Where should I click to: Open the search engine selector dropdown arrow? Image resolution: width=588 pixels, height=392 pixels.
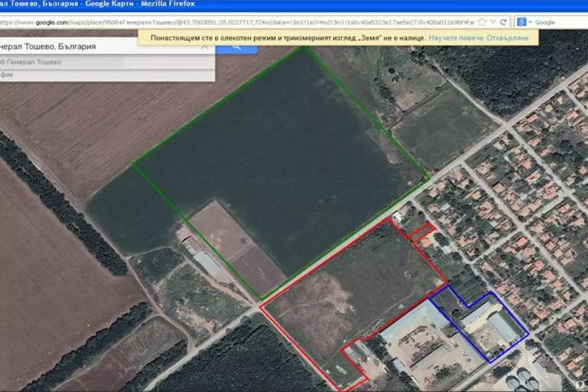(x=529, y=22)
